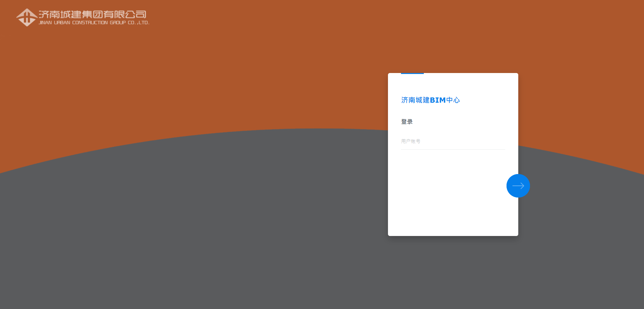This screenshot has width=644, height=309.
Task: Click the 登录 label
Action: [407, 121]
